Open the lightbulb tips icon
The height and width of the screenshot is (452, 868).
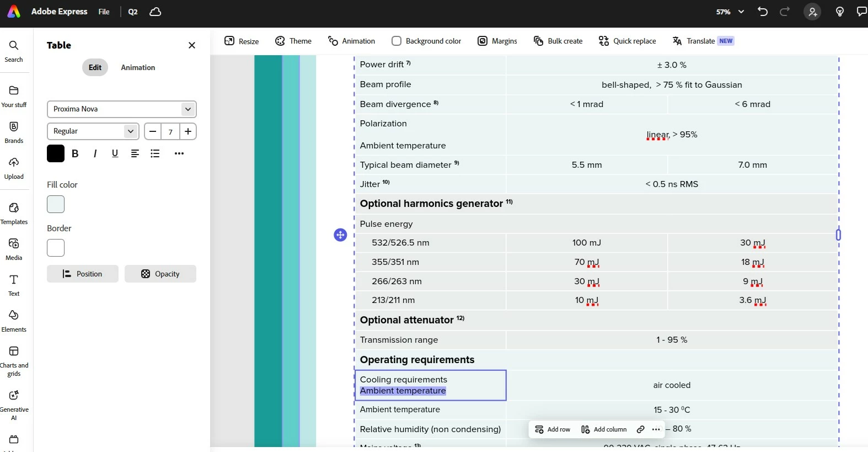pos(840,12)
